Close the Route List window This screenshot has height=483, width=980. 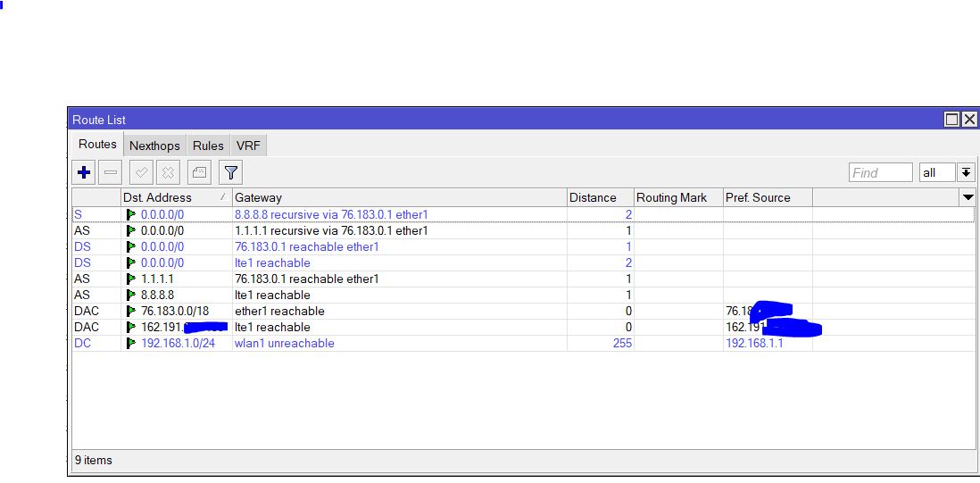point(968,120)
